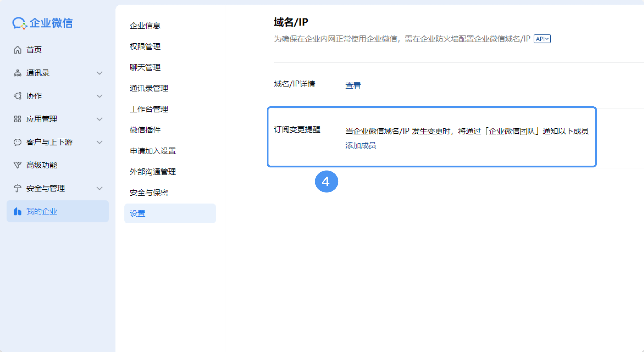This screenshot has height=352, width=644.
Task: Open the 安全与保密 section
Action: (149, 193)
